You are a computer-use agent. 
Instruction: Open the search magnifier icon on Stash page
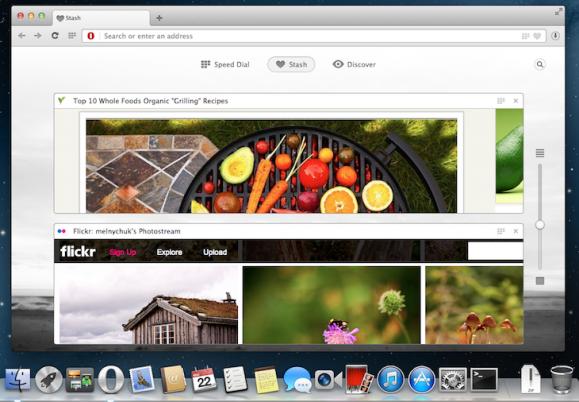pos(540,65)
